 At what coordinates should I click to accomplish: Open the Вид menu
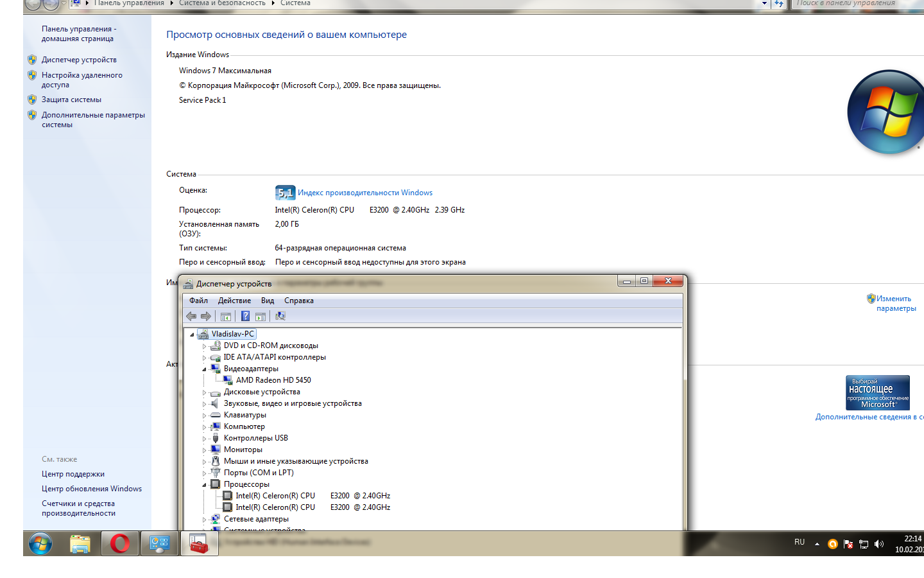268,301
